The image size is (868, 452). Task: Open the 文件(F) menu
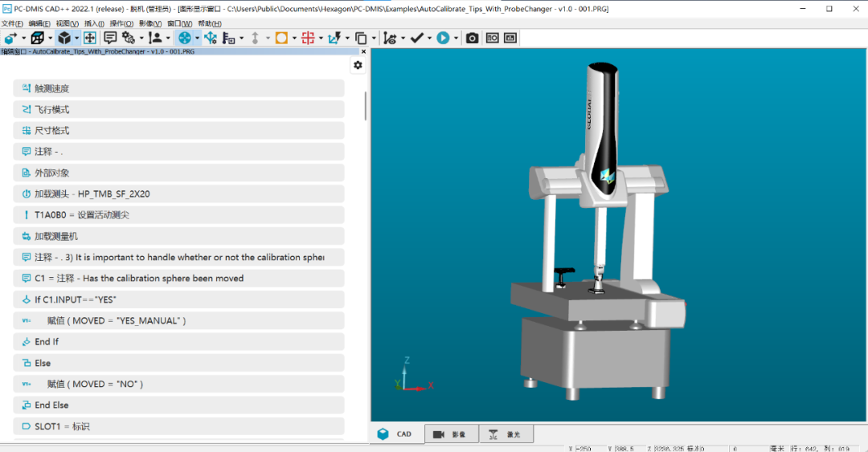click(x=12, y=24)
